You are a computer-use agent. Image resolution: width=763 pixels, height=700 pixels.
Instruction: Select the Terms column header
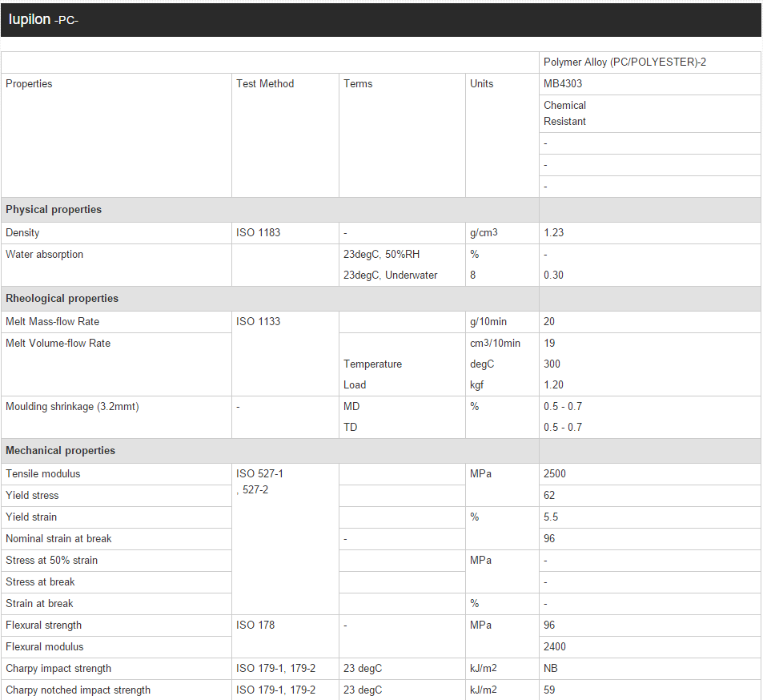click(358, 84)
